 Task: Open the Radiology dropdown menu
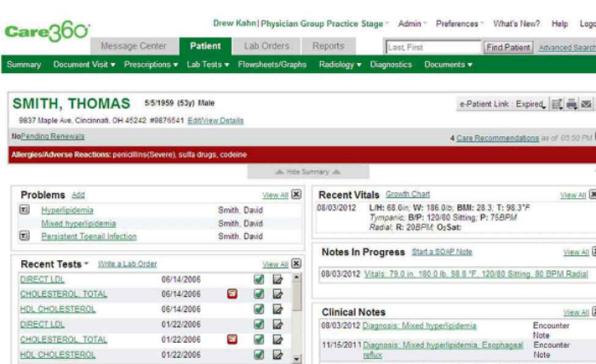pyautogui.click(x=341, y=65)
